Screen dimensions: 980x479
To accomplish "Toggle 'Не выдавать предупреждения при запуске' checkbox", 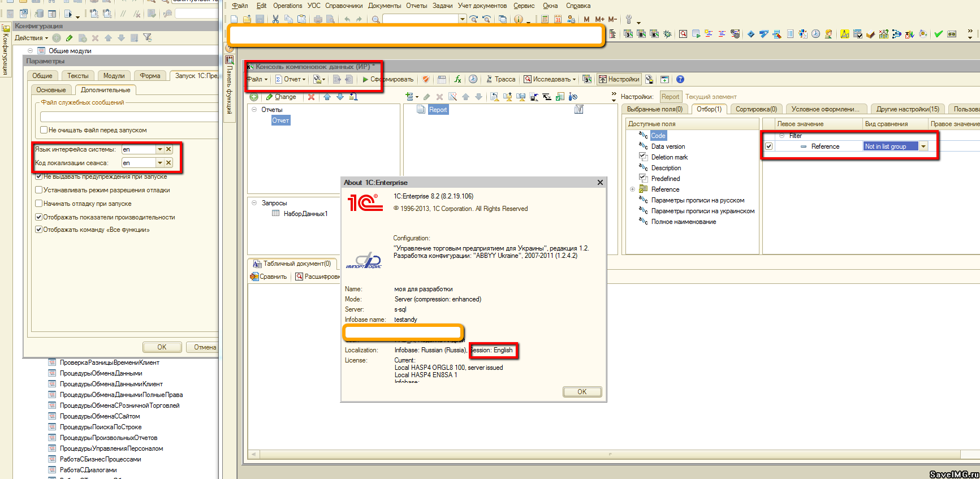I will coord(38,176).
